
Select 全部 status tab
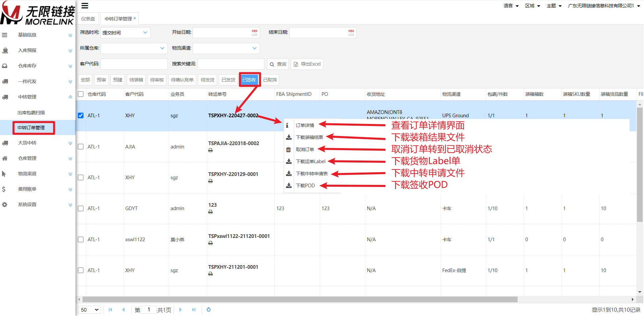(x=85, y=80)
